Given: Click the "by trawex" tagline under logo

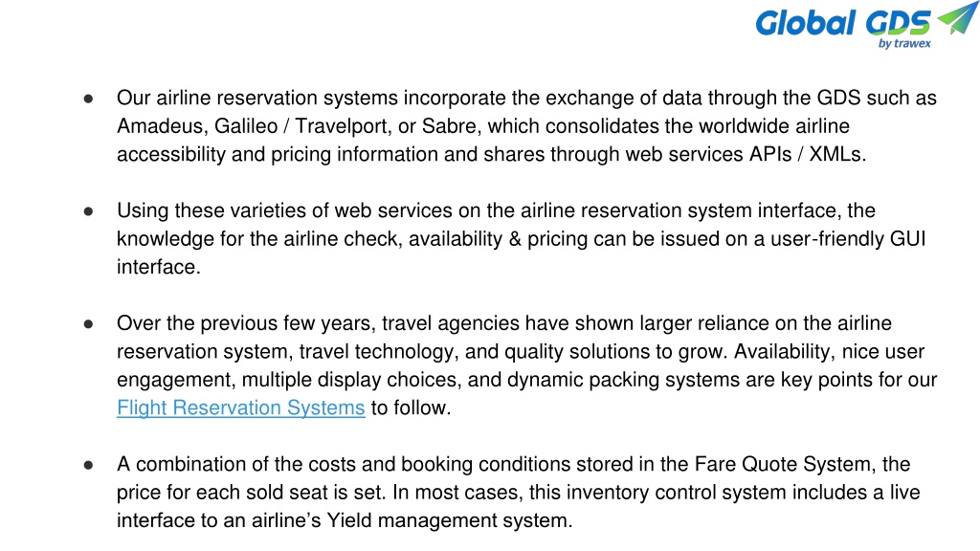Looking at the screenshot, I should 904,44.
